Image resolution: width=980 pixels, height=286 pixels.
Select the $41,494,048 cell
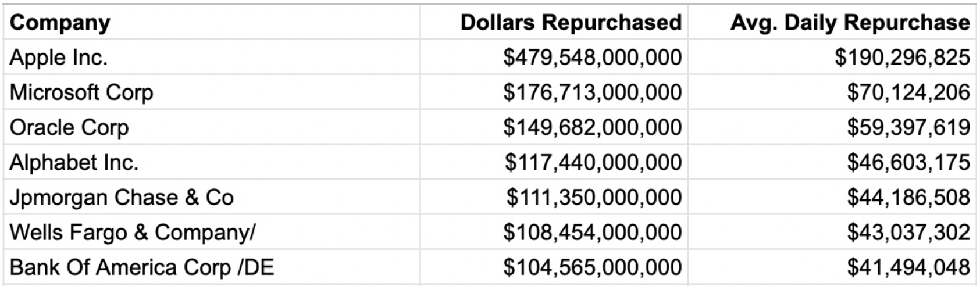point(908,267)
